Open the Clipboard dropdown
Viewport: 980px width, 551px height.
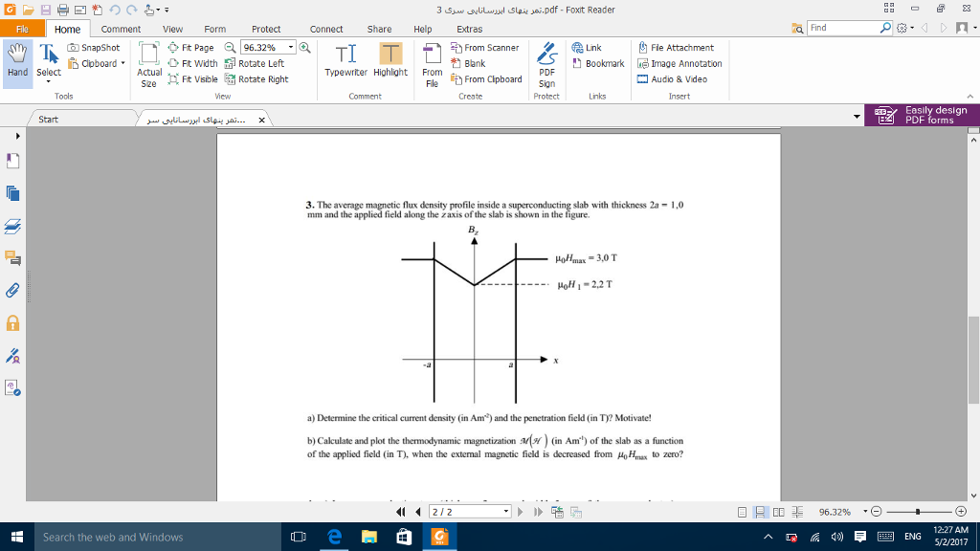[123, 63]
